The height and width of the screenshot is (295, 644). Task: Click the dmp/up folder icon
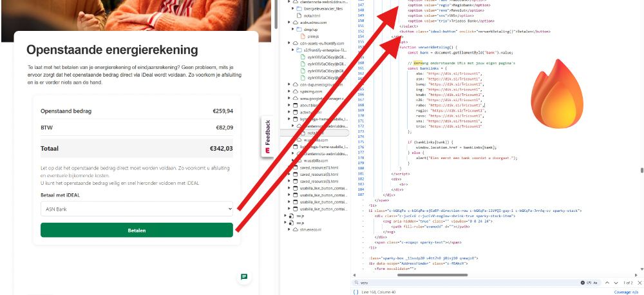coord(299,29)
